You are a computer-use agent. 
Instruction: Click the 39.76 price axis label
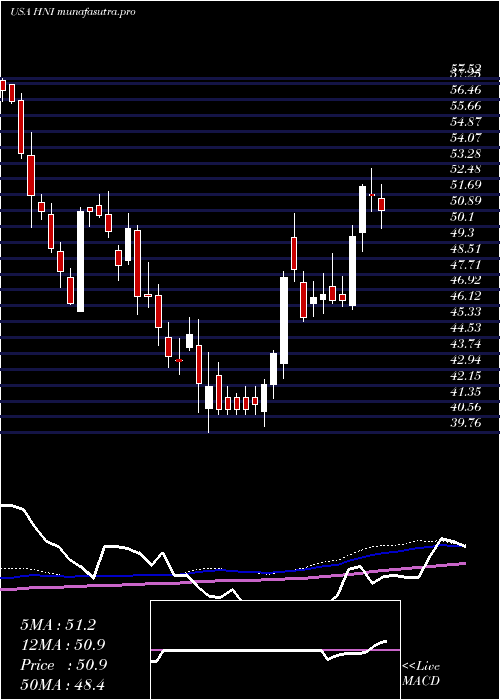465,423
